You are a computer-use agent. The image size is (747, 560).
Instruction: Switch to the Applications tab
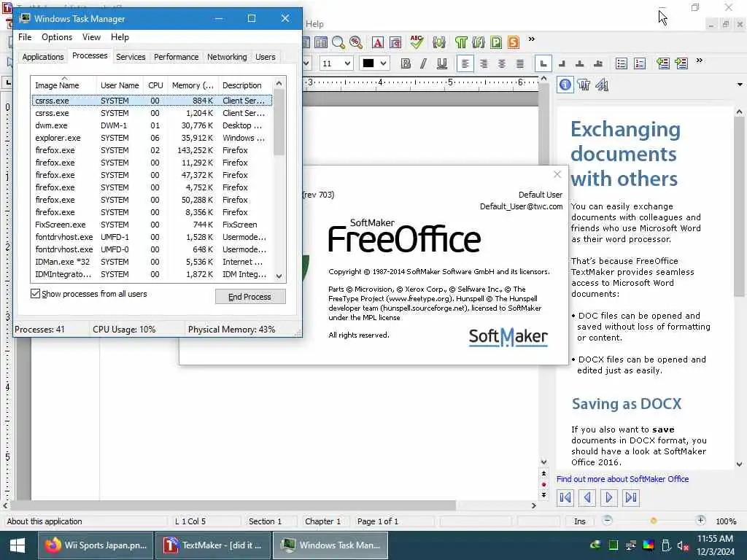pyautogui.click(x=43, y=57)
